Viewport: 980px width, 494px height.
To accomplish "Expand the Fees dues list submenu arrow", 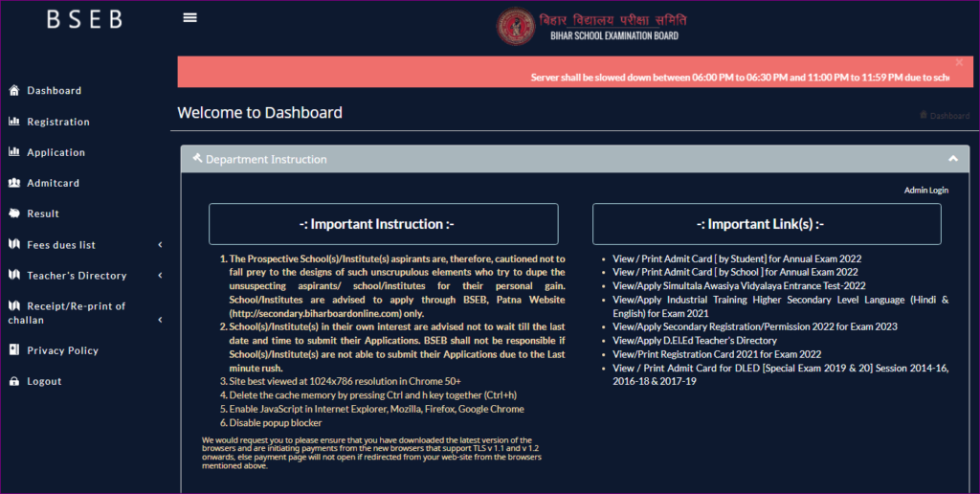I will (160, 244).
